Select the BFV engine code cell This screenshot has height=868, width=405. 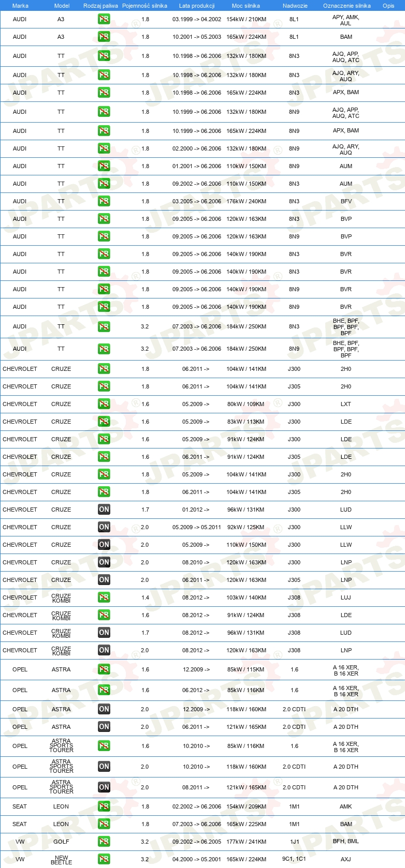point(346,201)
